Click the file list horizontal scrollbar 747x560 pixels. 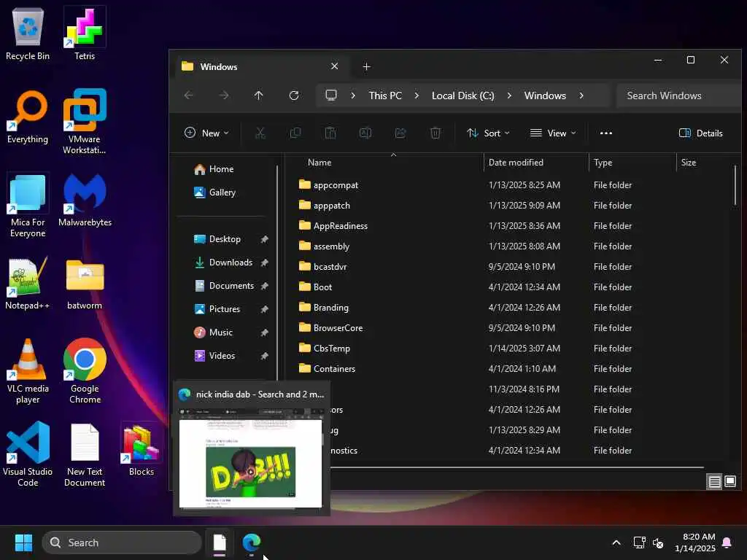517,467
